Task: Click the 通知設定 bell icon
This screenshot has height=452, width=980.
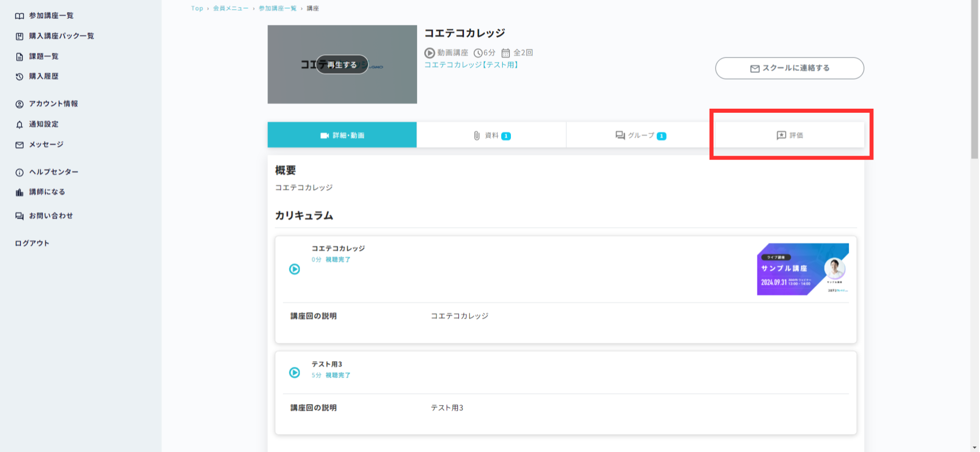Action: [x=19, y=124]
